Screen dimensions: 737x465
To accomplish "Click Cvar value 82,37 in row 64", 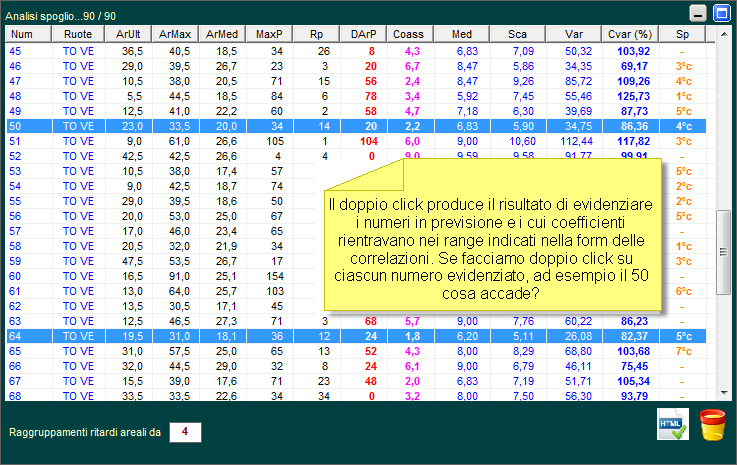I will (635, 336).
